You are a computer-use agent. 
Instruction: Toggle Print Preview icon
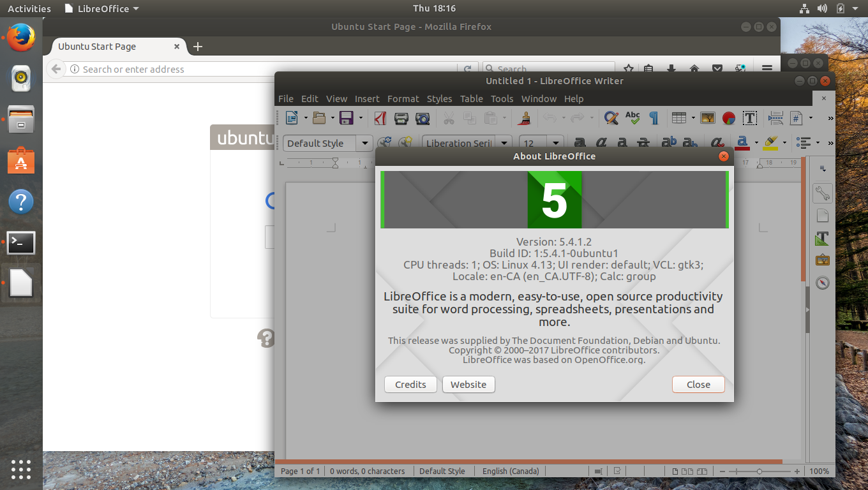tap(423, 118)
